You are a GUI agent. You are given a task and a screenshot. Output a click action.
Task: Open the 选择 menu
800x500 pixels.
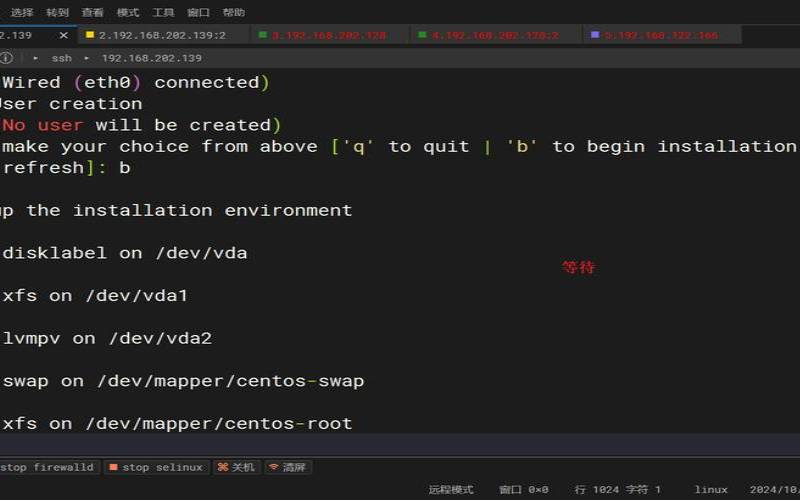(x=21, y=13)
